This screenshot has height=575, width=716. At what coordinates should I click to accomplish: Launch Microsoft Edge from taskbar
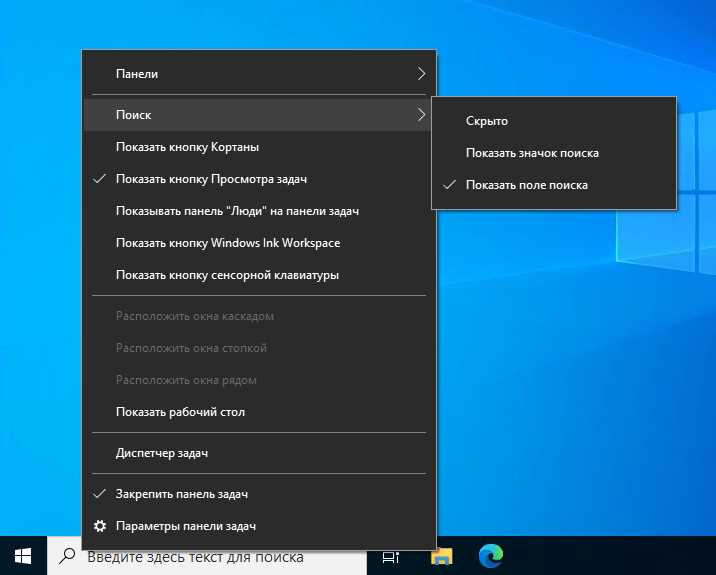click(x=490, y=556)
